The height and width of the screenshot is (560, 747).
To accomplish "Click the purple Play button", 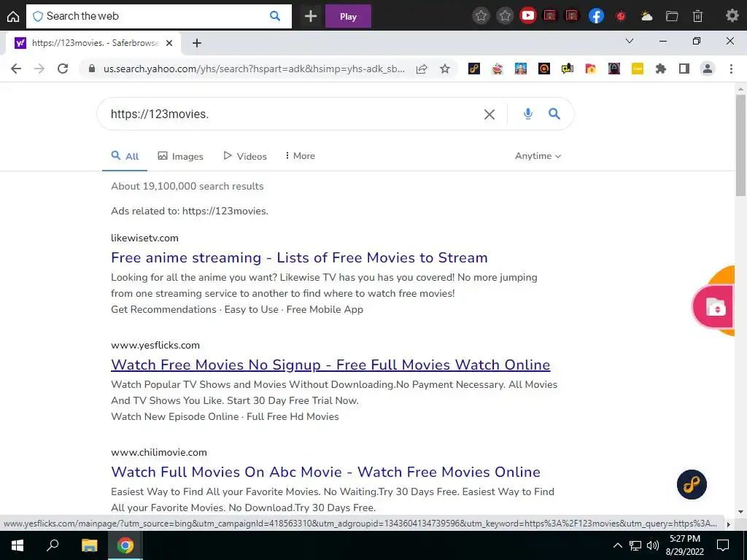I will [x=348, y=16].
